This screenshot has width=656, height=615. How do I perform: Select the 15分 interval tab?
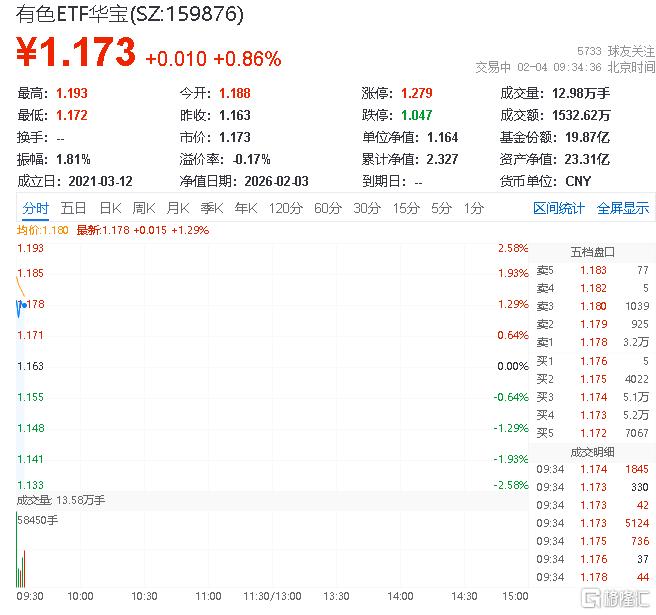click(x=406, y=208)
